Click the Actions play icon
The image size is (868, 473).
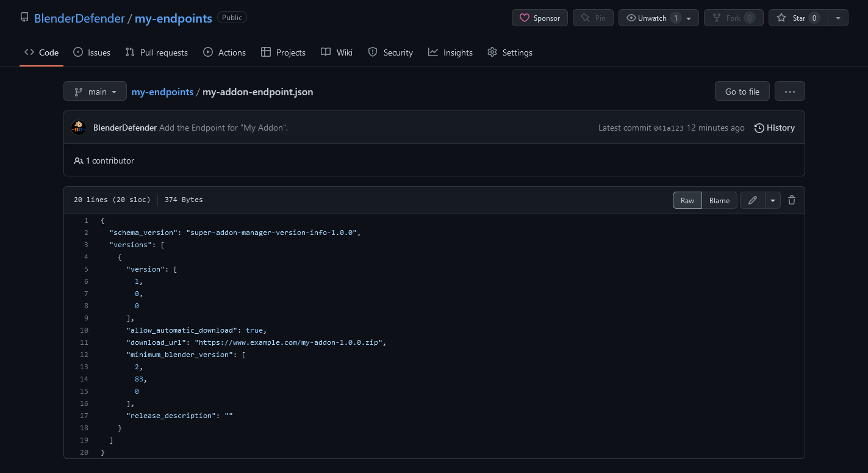(208, 52)
